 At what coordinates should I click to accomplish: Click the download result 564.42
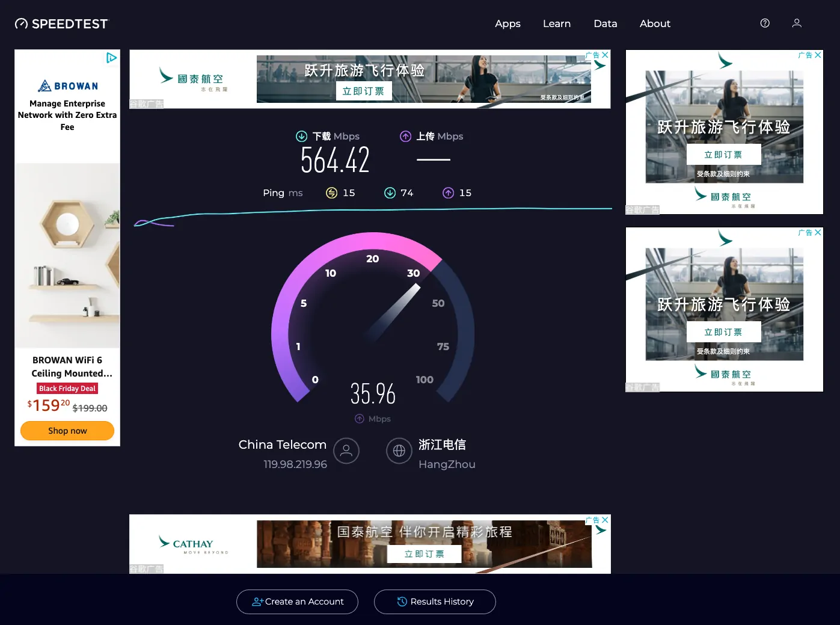(x=335, y=161)
